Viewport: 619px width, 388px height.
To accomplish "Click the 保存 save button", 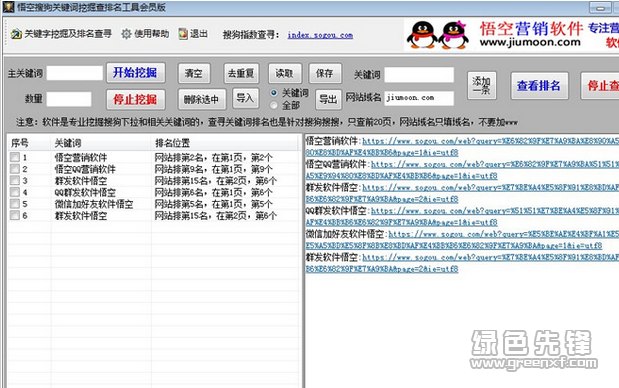I will point(325,73).
